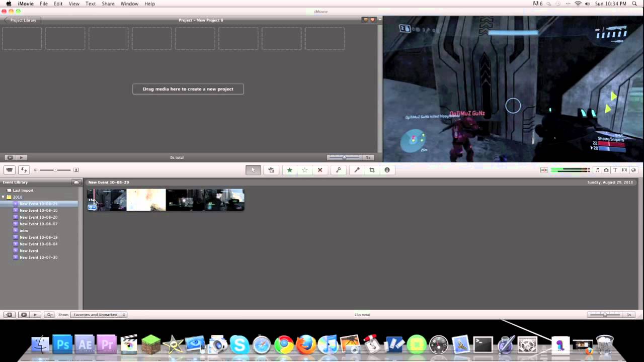This screenshot has width=644, height=362.
Task: Select New Event 10-08-20 event
Action: tap(39, 217)
